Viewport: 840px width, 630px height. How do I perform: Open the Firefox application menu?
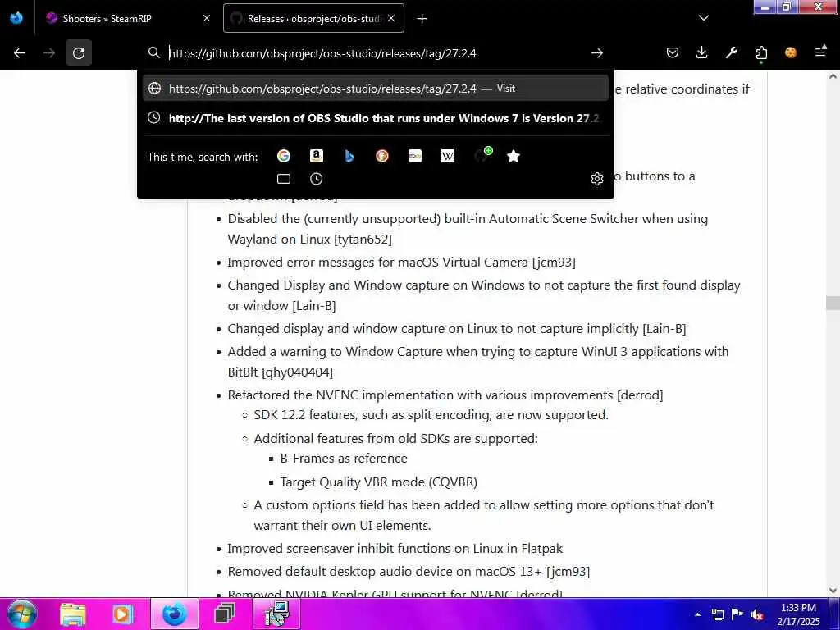[820, 52]
